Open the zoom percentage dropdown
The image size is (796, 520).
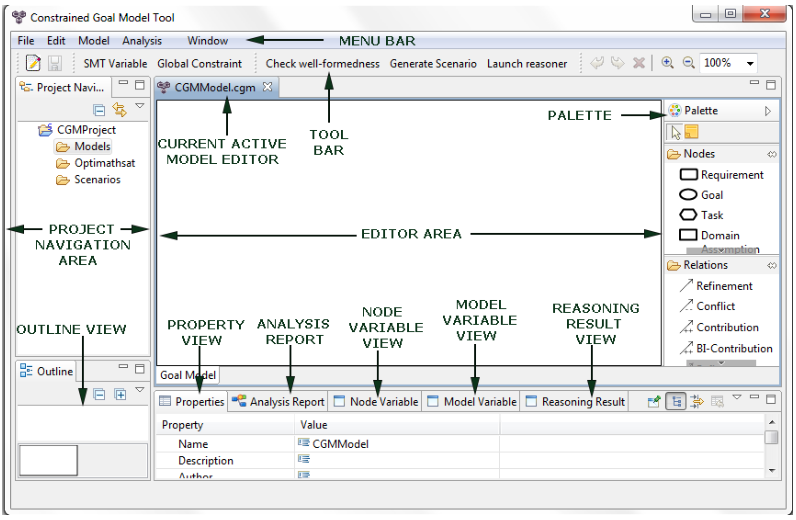[750, 63]
